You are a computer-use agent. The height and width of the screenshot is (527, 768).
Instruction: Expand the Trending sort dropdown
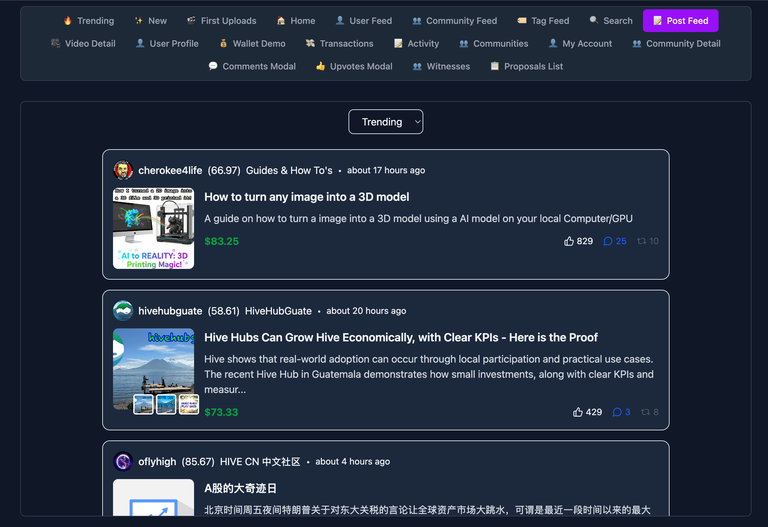click(385, 121)
